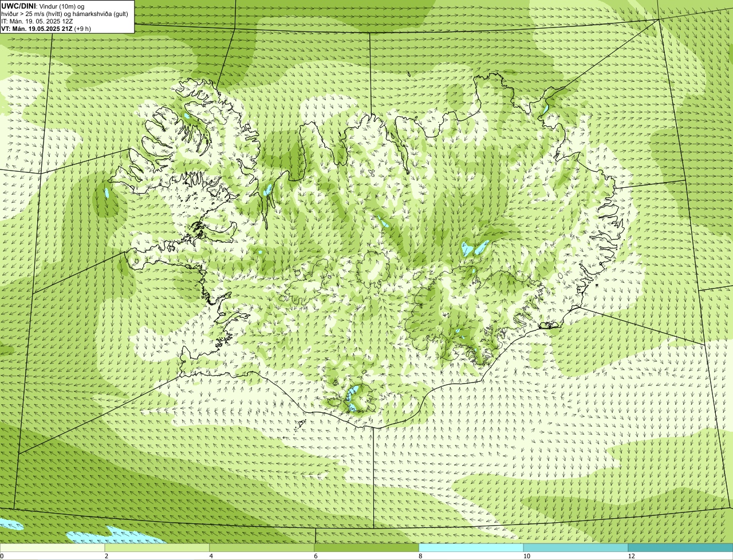This screenshot has width=733, height=560.
Task: Select the light green 2–4 color bar segment
Action: pyautogui.click(x=157, y=547)
